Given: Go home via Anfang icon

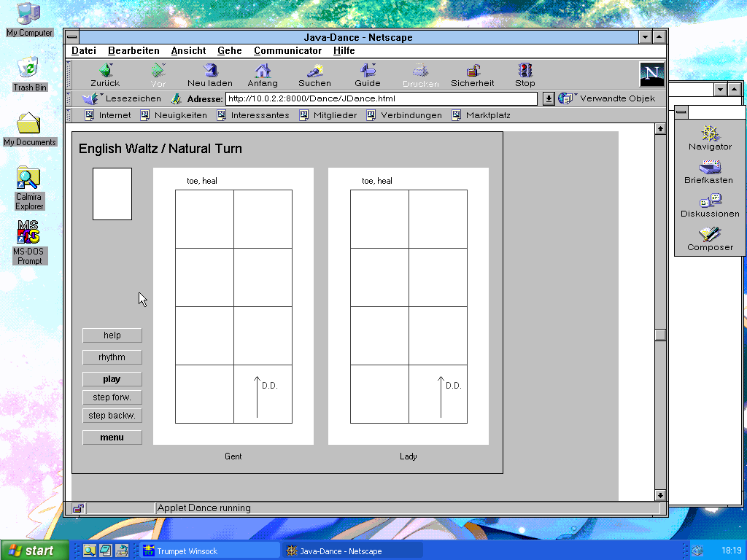Looking at the screenshot, I should (263, 71).
